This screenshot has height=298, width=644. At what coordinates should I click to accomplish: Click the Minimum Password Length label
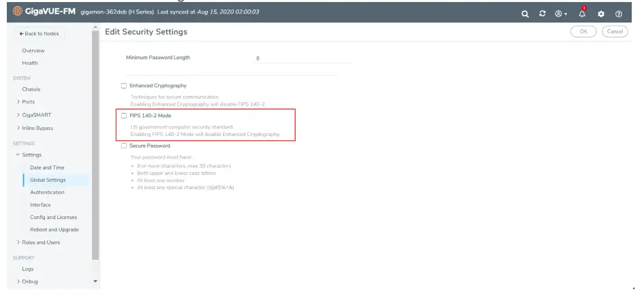coord(157,57)
